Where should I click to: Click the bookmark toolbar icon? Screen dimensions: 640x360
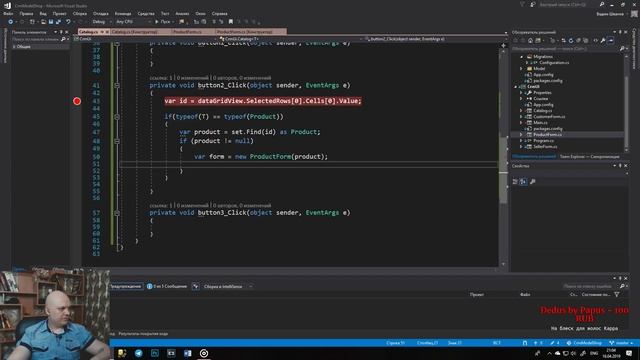231,22
